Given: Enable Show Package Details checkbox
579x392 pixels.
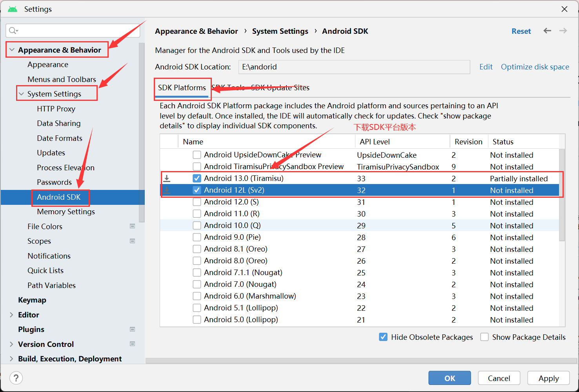Looking at the screenshot, I should click(x=484, y=337).
